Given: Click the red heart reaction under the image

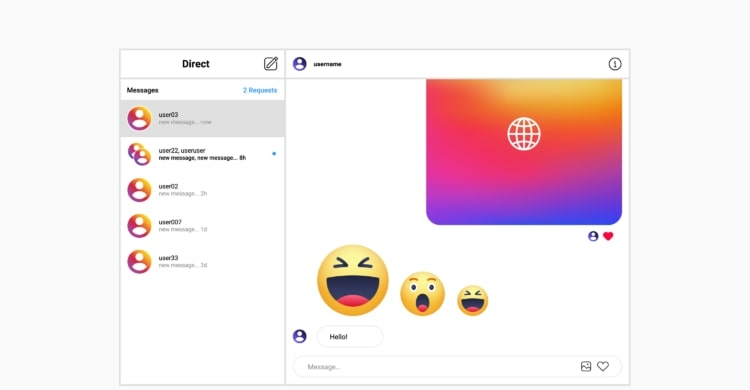Looking at the screenshot, I should pos(608,236).
